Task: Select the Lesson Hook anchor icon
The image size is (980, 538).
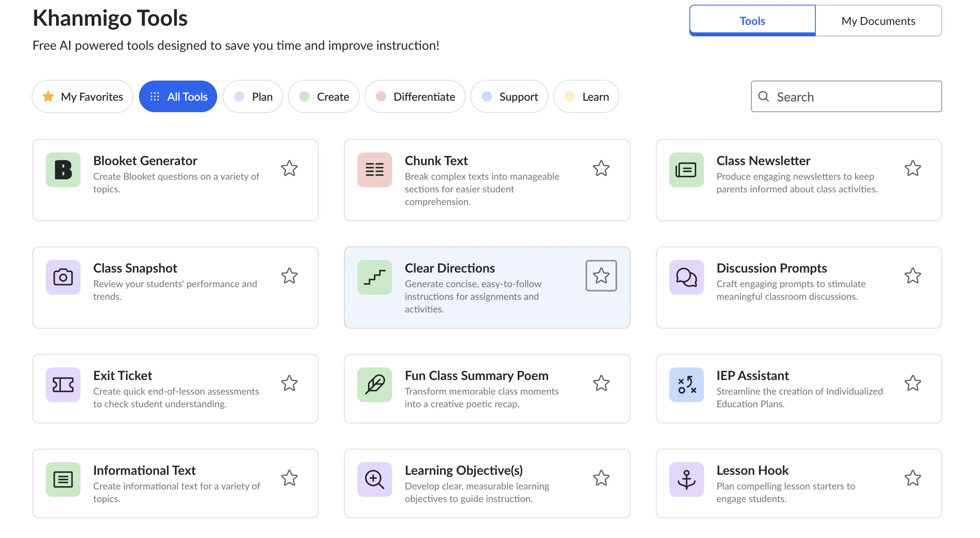Action: point(687,480)
